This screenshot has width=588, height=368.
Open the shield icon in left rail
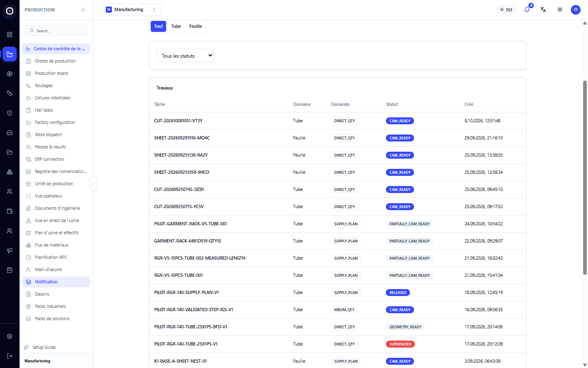click(x=10, y=113)
